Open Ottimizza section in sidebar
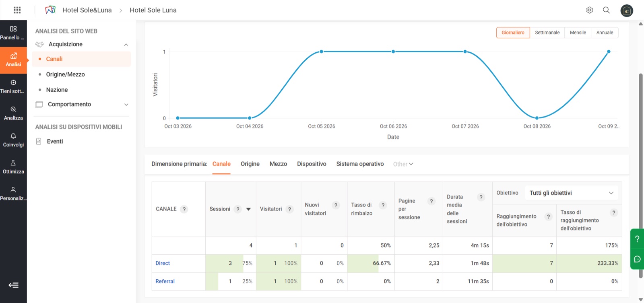The image size is (644, 303). (13, 167)
